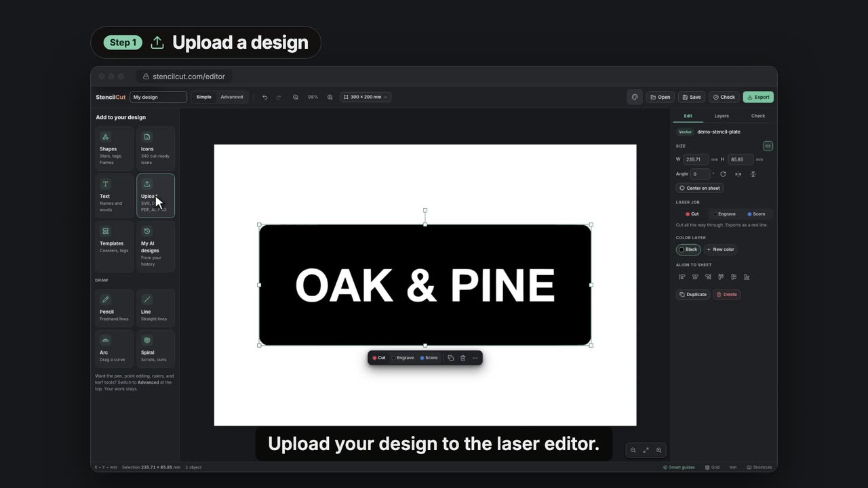Undo the last action
Viewport: 868px width, 488px height.
coord(265,97)
